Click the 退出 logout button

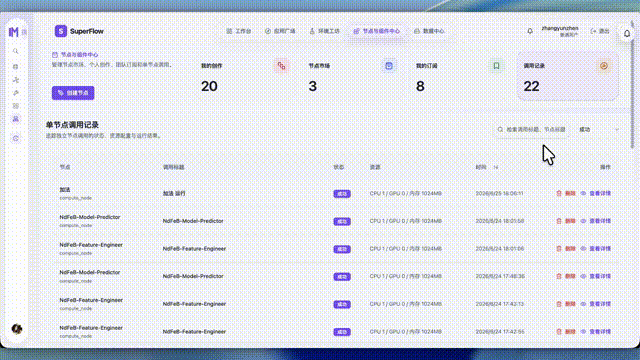(600, 31)
